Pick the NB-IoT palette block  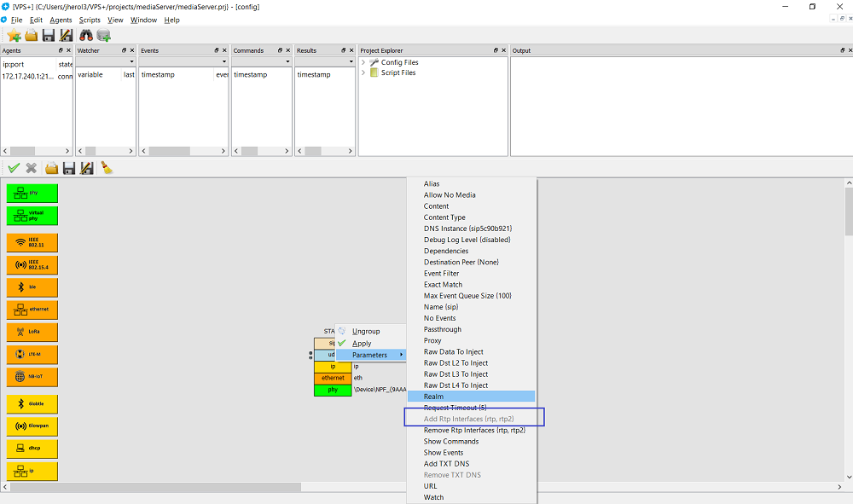pyautogui.click(x=32, y=376)
